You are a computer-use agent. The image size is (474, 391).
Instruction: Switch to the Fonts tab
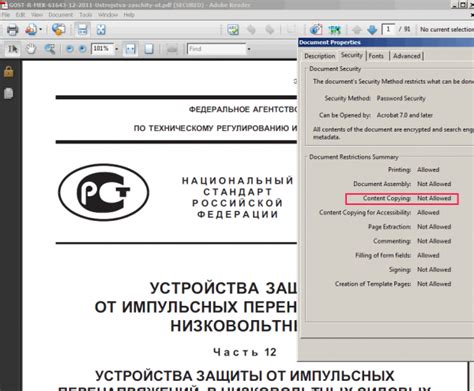tap(376, 56)
